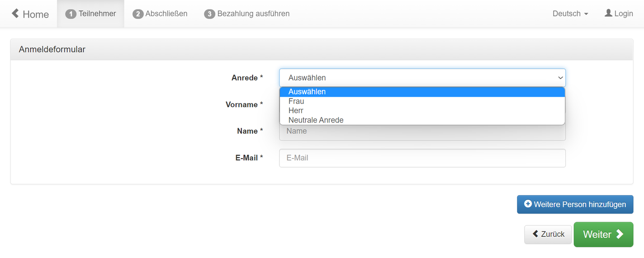Viewport: 644px width, 258px height.
Task: Focus the E-Mail input field
Action: click(x=422, y=158)
